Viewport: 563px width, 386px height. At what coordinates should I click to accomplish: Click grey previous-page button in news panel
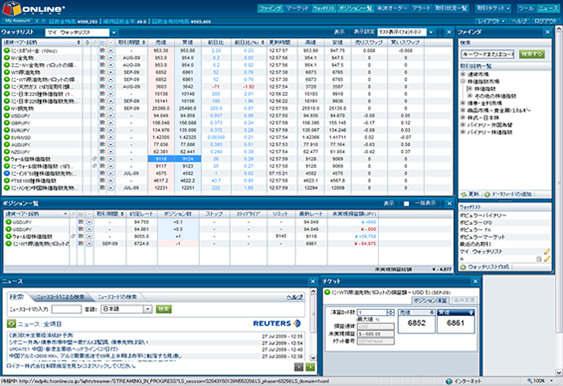pos(299,367)
